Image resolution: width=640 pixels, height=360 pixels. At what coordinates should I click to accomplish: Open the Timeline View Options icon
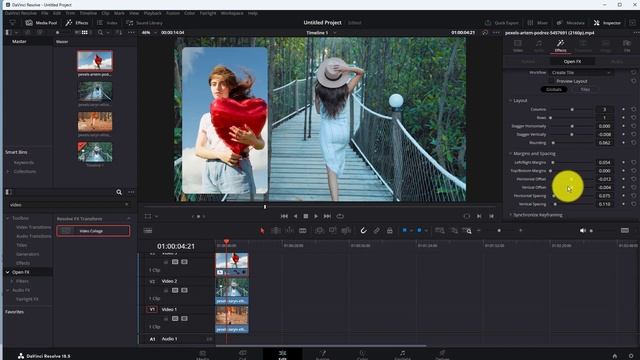point(148,231)
